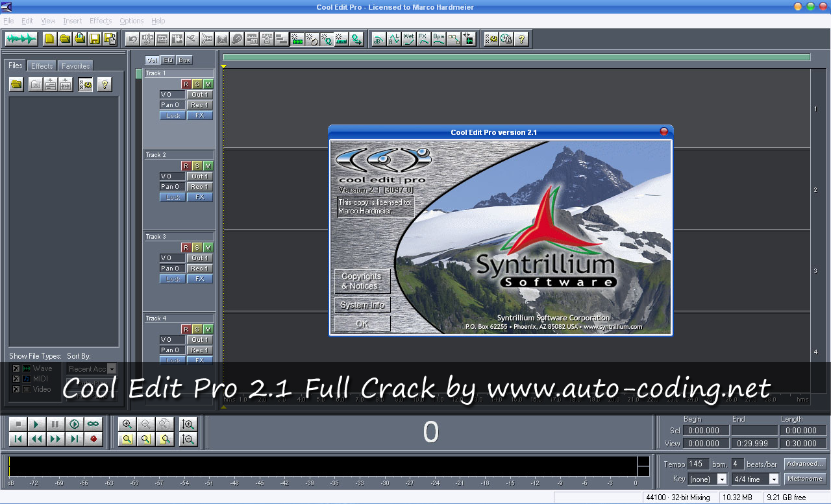Create a new session from toolbar
This screenshot has width=831, height=504.
click(49, 39)
